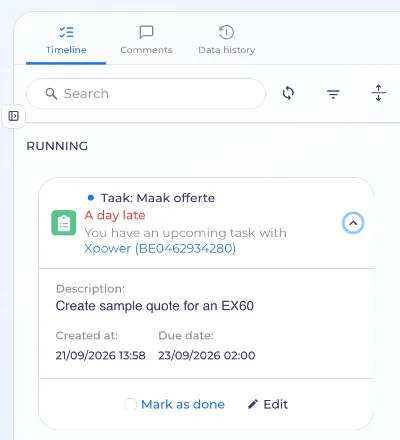Click the Taak: Maak offerte title

(158, 198)
